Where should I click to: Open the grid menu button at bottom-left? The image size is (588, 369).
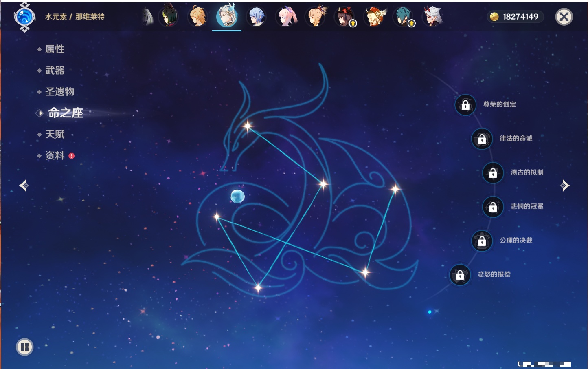24,347
